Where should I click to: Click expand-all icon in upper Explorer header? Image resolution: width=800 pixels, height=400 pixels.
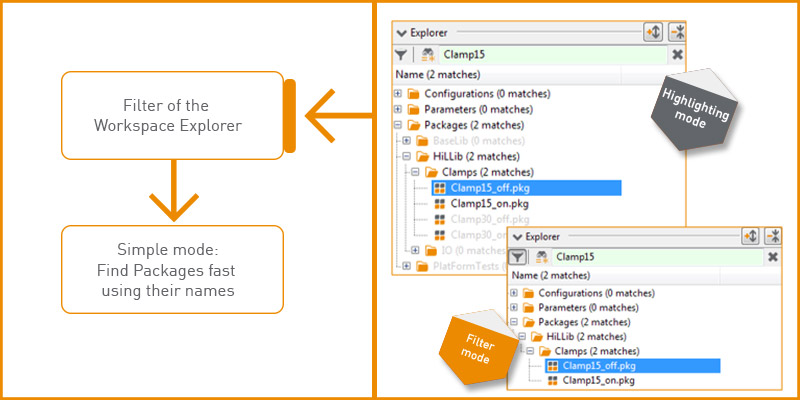[x=655, y=33]
